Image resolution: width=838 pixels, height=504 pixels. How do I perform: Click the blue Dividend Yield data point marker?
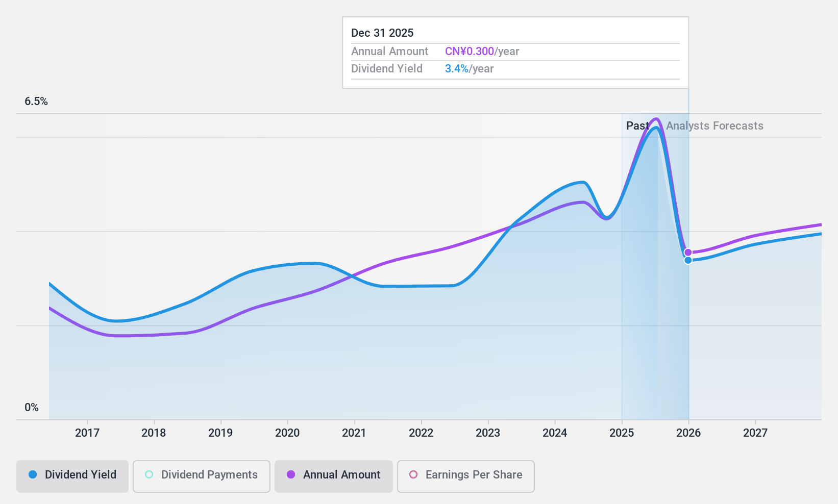click(x=688, y=260)
